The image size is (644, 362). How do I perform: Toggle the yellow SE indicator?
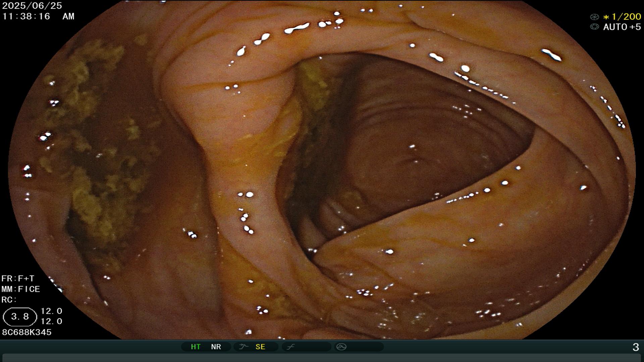coord(260,347)
